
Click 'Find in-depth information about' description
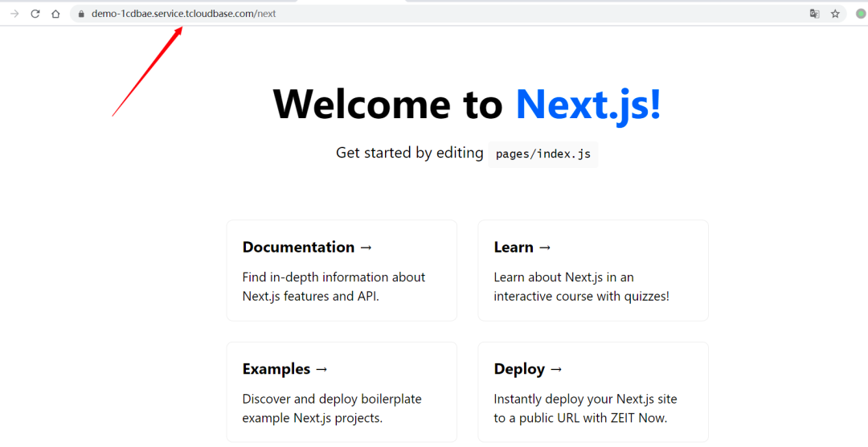(334, 277)
